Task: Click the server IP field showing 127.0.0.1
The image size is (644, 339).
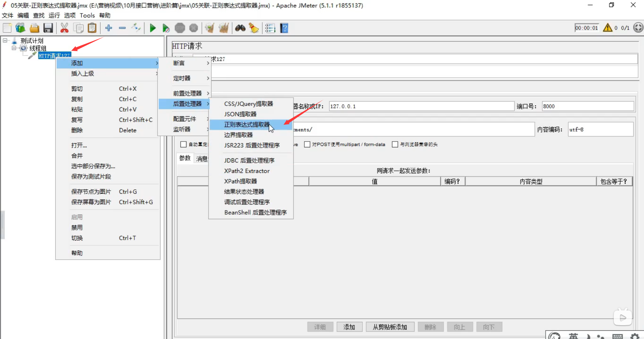Action: click(421, 106)
